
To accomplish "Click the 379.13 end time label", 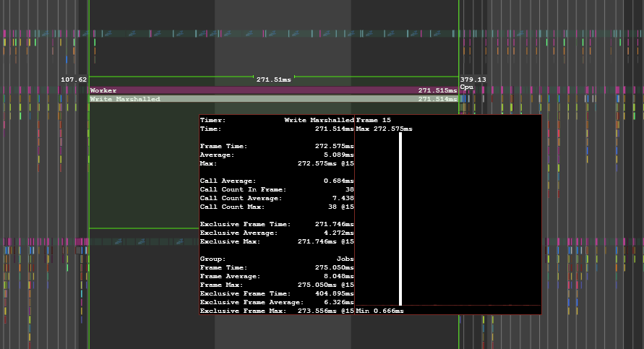I will tap(473, 79).
